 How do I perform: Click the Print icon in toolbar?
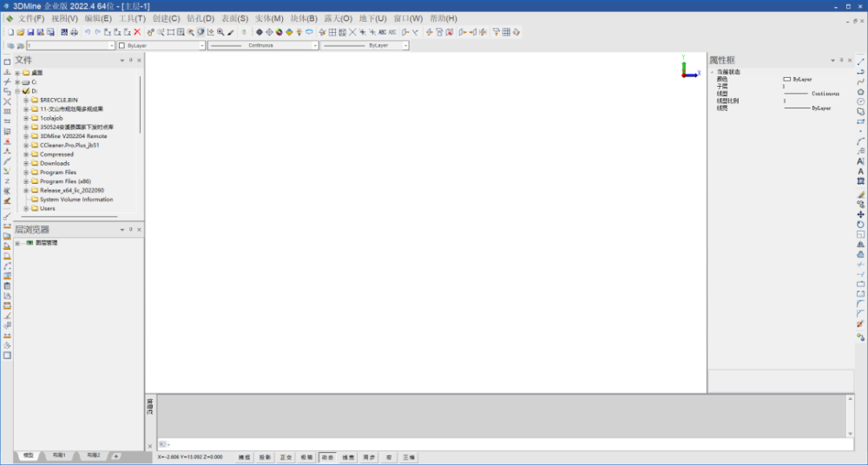tap(74, 32)
